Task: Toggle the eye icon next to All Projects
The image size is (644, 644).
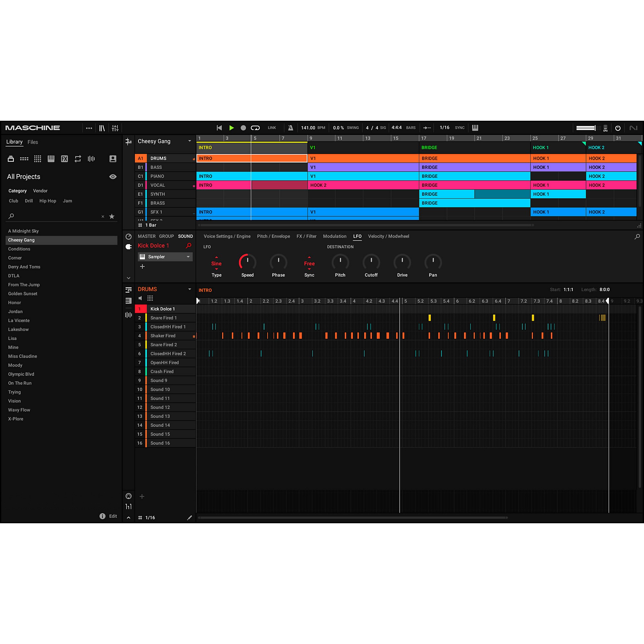Action: pos(113,177)
